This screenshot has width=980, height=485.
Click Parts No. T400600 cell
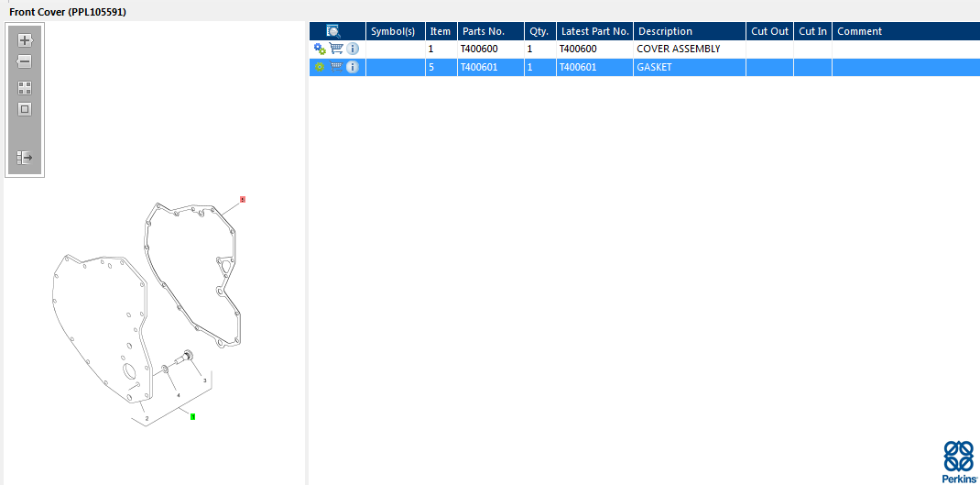[491, 49]
